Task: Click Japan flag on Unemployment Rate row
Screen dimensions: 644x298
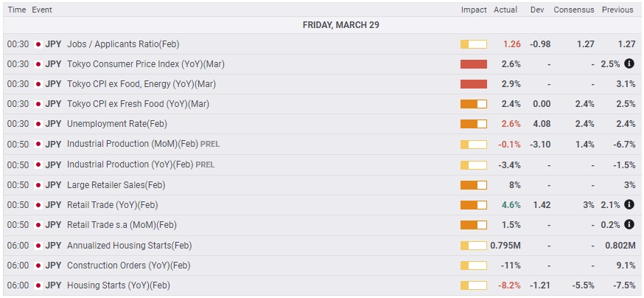Action: tap(38, 124)
